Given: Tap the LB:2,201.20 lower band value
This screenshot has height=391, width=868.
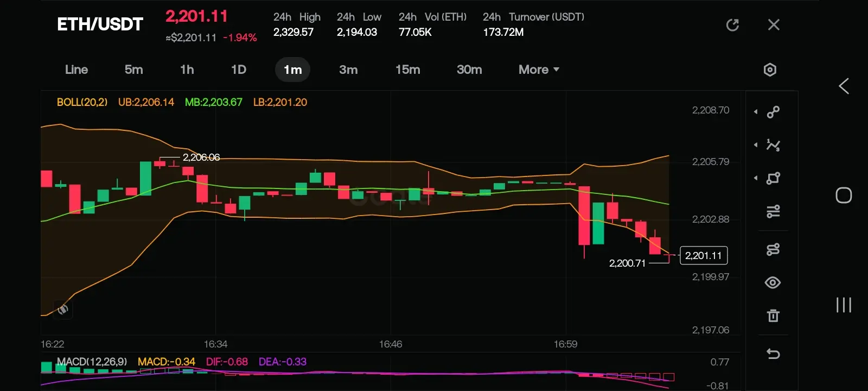Looking at the screenshot, I should [280, 102].
